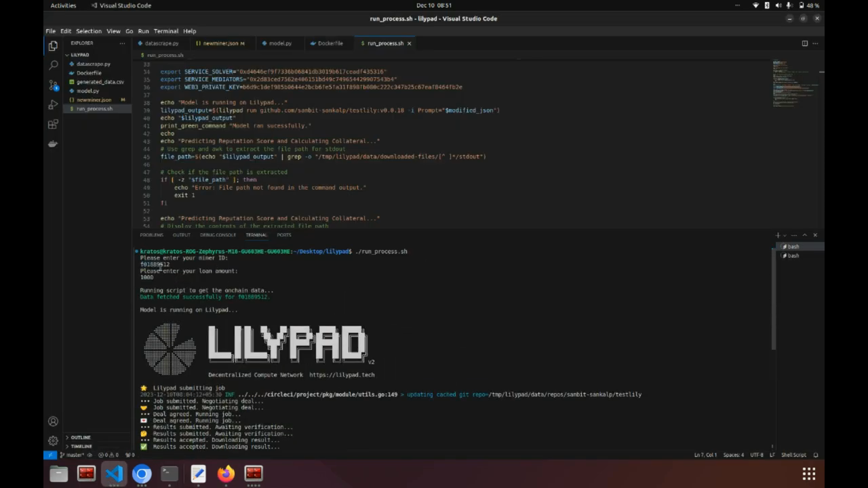Change indentation via Spaces: 4
Viewport: 868px width, 488px height.
click(734, 455)
